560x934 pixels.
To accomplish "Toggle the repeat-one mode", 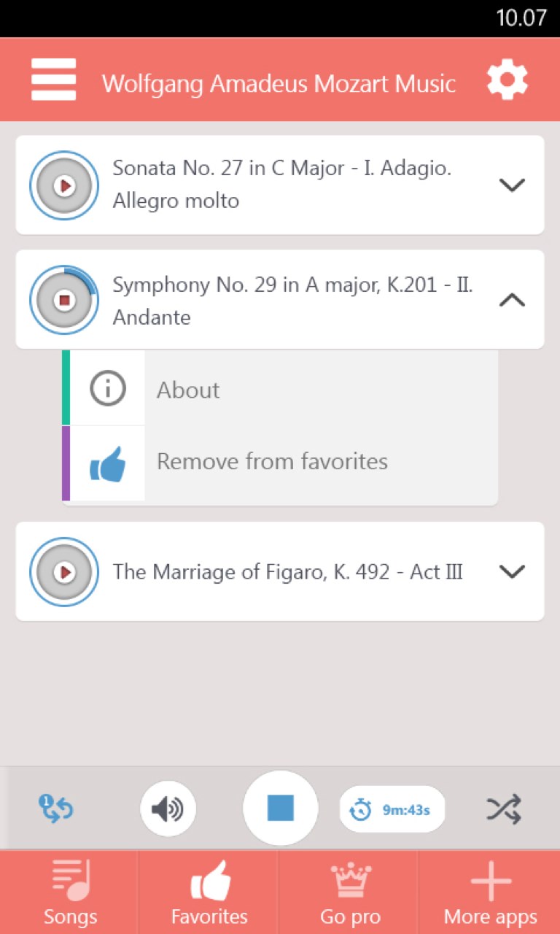I will [x=56, y=808].
